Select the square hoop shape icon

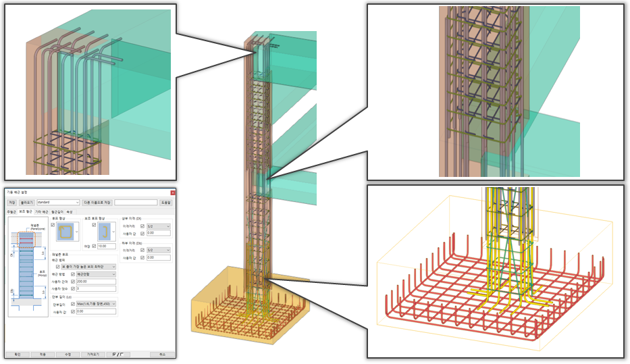[x=65, y=232]
